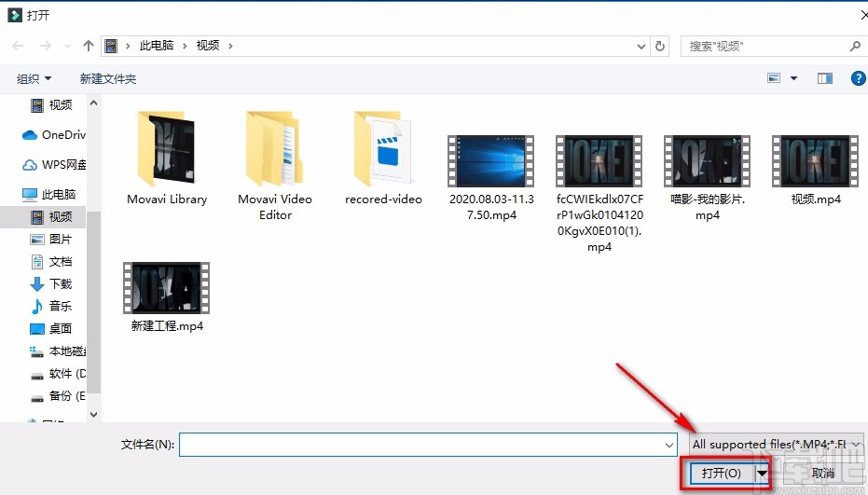Click the 取消 cancel button
The height and width of the screenshot is (495, 868).
822,474
